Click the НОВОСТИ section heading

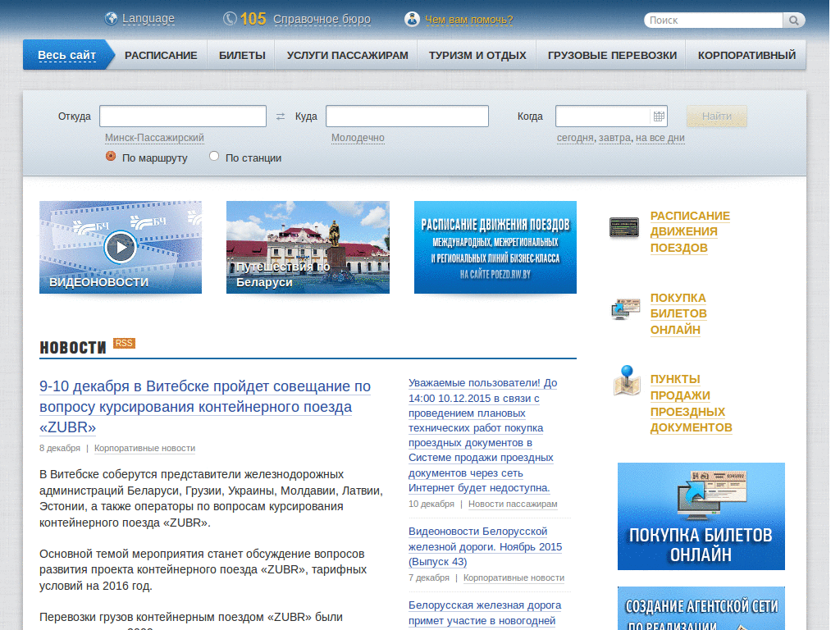pos(73,348)
